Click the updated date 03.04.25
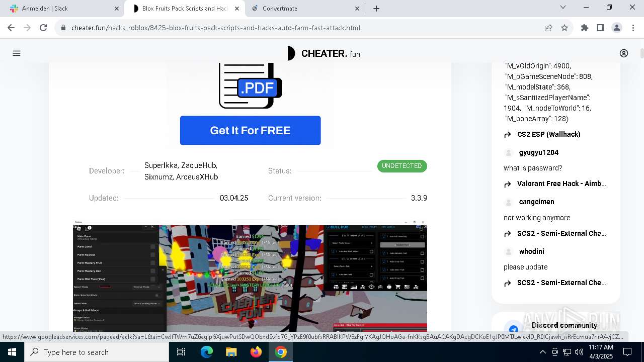The height and width of the screenshot is (362, 644). pos(234,198)
